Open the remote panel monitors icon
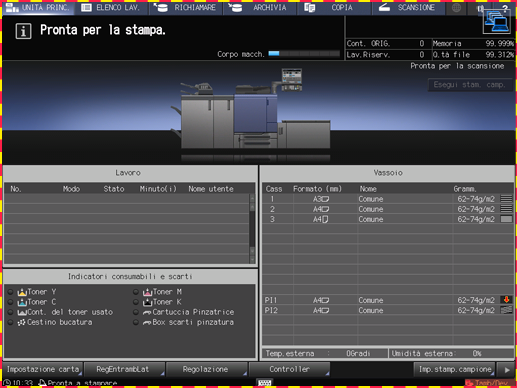 497,22
